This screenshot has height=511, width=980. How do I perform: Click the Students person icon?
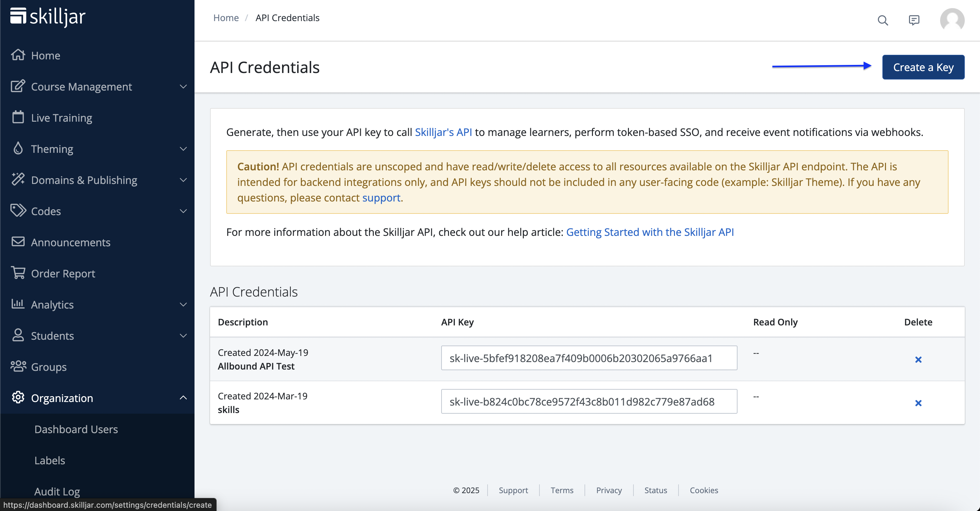coord(18,335)
